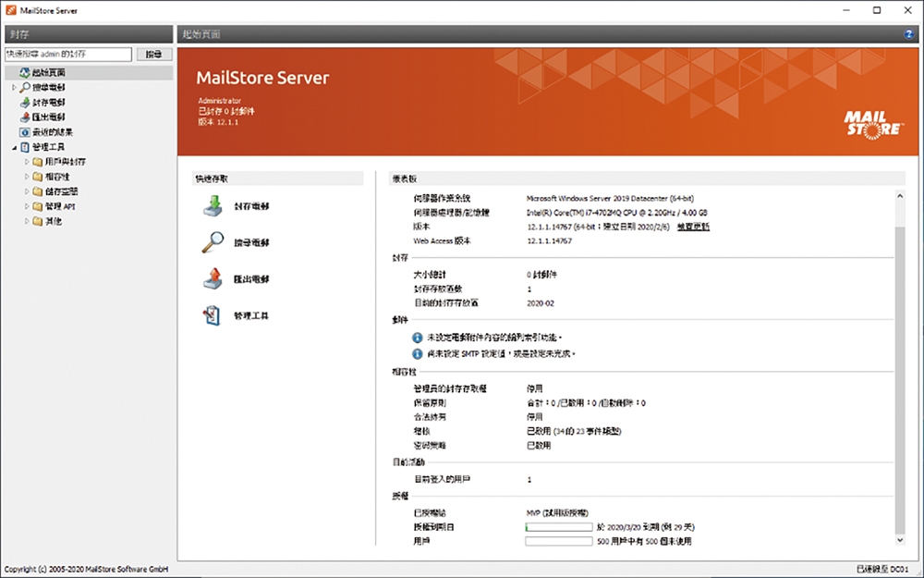
Task: Select 管理工具 in the sidebar tree
Action: (49, 147)
